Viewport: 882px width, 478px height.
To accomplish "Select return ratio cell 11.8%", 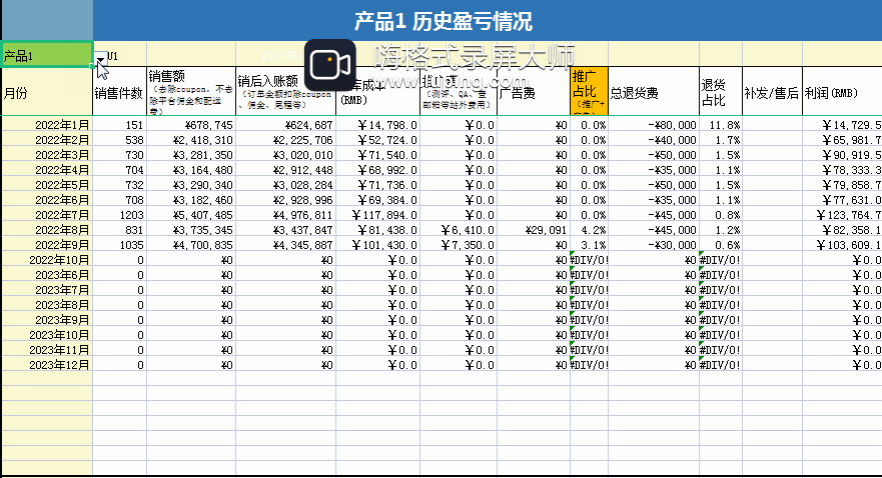I will point(721,125).
